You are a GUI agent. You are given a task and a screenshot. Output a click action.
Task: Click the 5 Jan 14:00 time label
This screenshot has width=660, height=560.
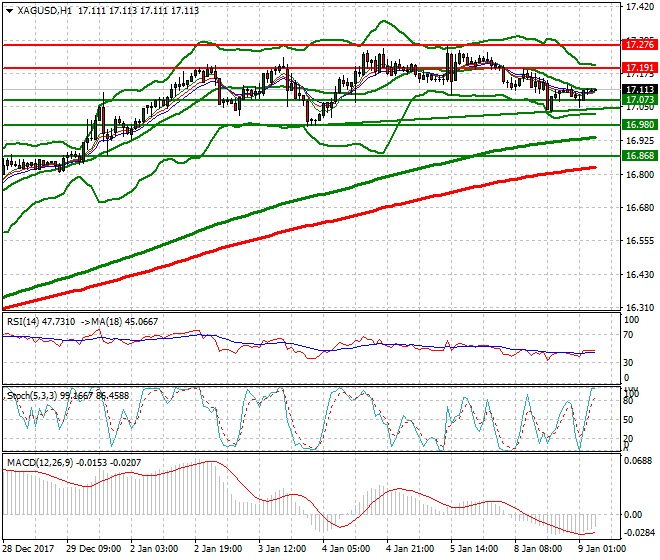(474, 549)
